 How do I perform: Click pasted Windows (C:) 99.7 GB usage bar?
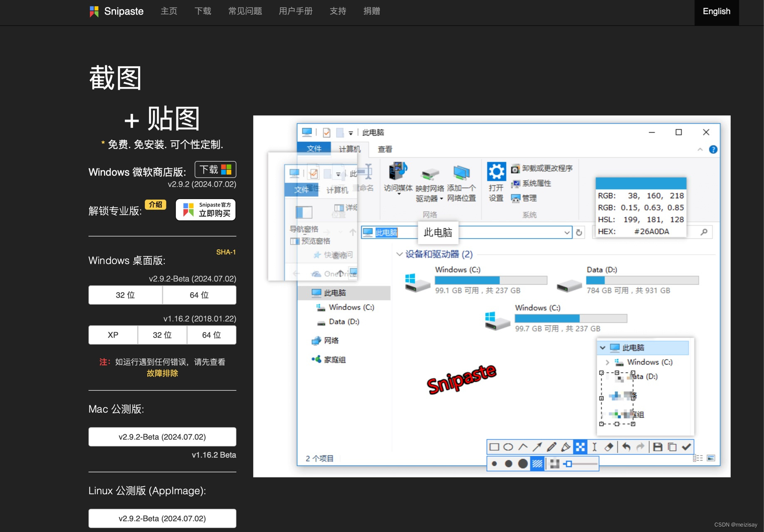pyautogui.click(x=571, y=318)
